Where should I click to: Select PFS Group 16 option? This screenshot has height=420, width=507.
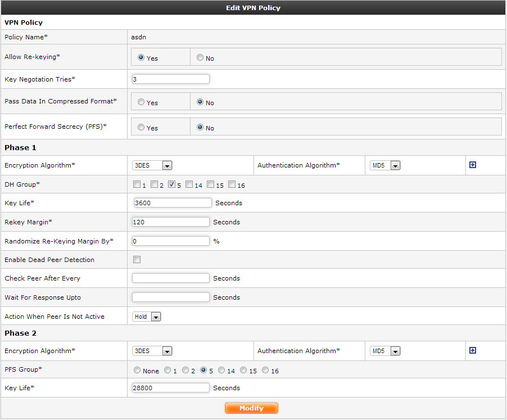tap(266, 370)
